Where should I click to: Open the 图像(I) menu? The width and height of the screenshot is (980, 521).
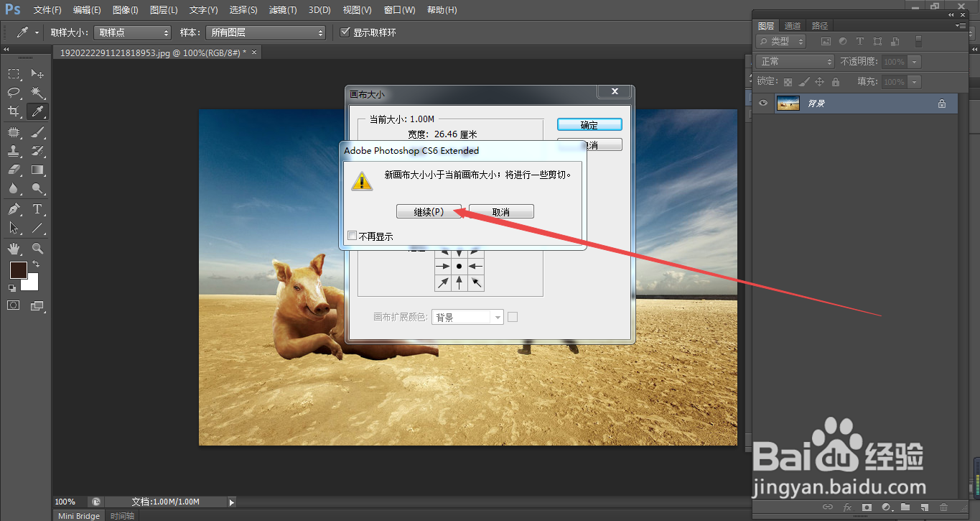point(125,10)
